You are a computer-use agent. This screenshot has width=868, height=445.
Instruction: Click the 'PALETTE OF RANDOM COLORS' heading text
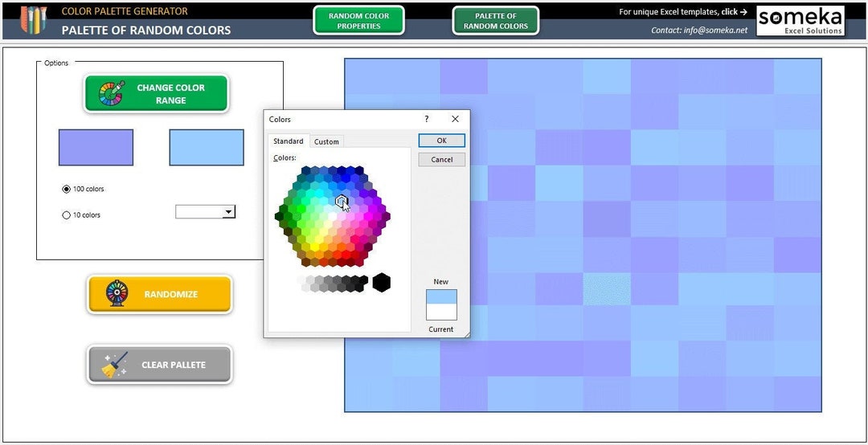(x=146, y=30)
